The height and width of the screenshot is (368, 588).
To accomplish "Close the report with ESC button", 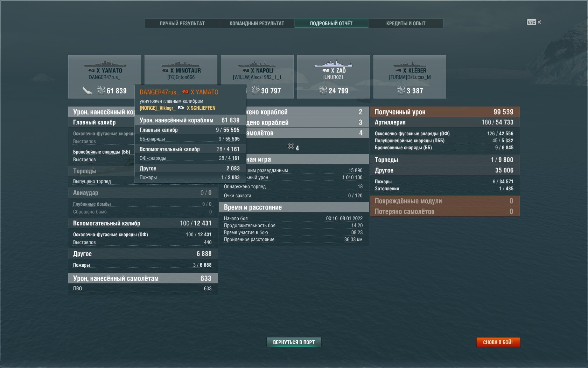I will click(x=534, y=22).
